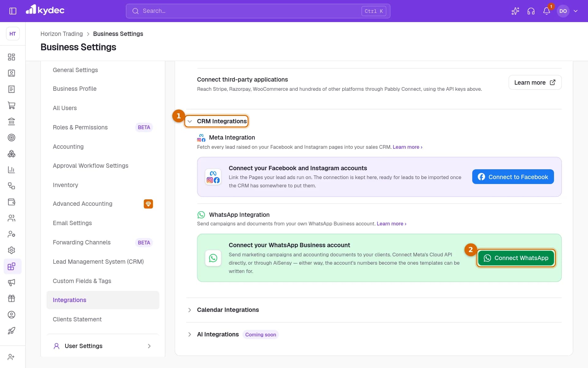
Task: Open the bar chart reports sidebar icon
Action: pos(11,170)
